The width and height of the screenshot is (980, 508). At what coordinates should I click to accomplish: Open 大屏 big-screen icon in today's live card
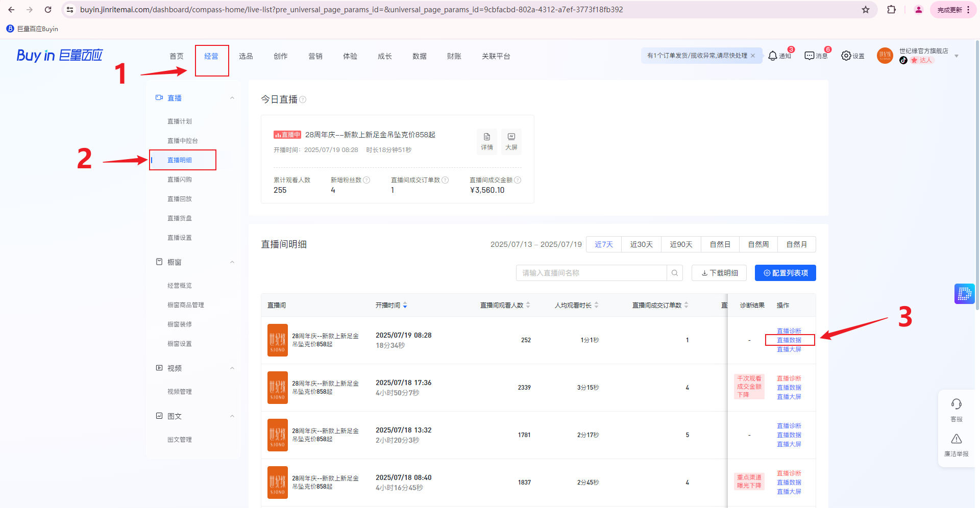click(511, 141)
